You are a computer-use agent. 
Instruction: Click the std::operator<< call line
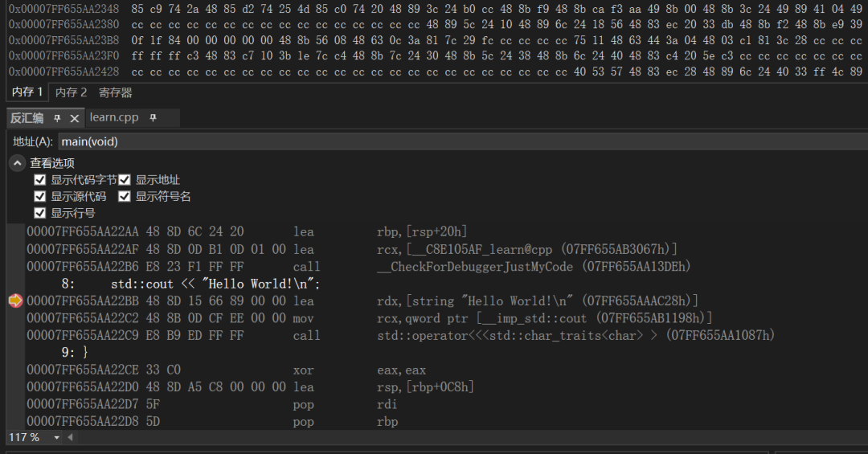pos(401,336)
